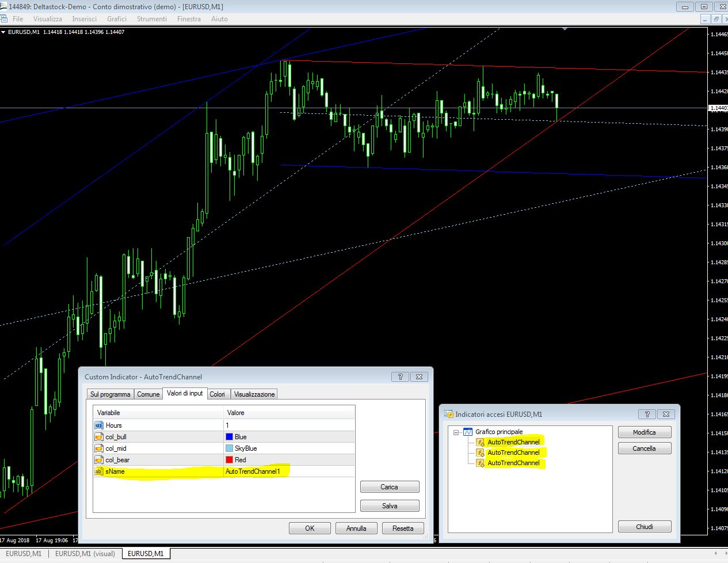Switch to the Sul programma tab
This screenshot has width=728, height=563.
110,394
